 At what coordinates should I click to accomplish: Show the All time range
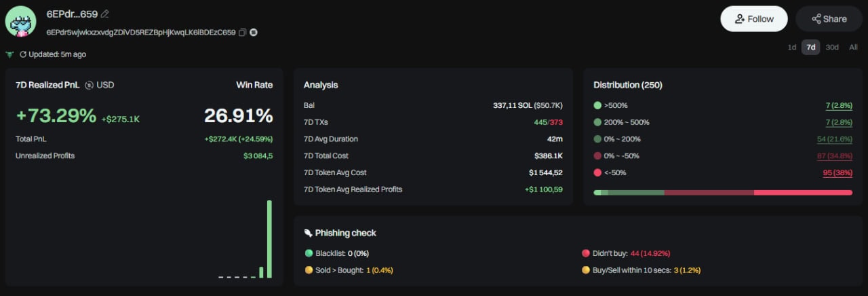(x=853, y=48)
